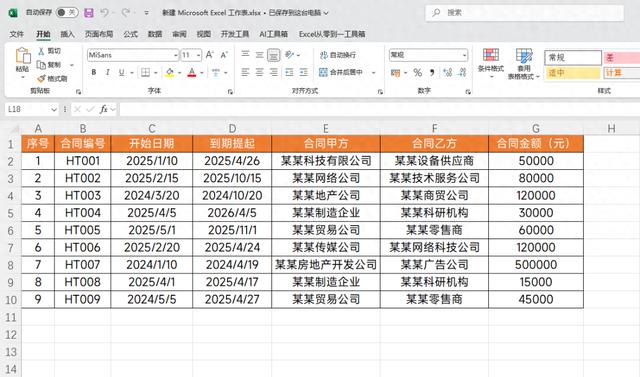Apply Underline formatting

(121, 73)
